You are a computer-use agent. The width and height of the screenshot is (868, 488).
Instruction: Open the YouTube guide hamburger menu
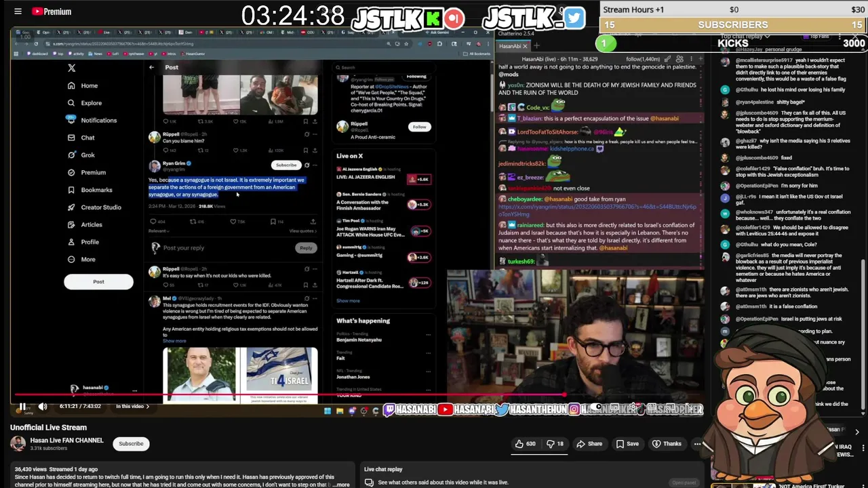click(x=18, y=12)
